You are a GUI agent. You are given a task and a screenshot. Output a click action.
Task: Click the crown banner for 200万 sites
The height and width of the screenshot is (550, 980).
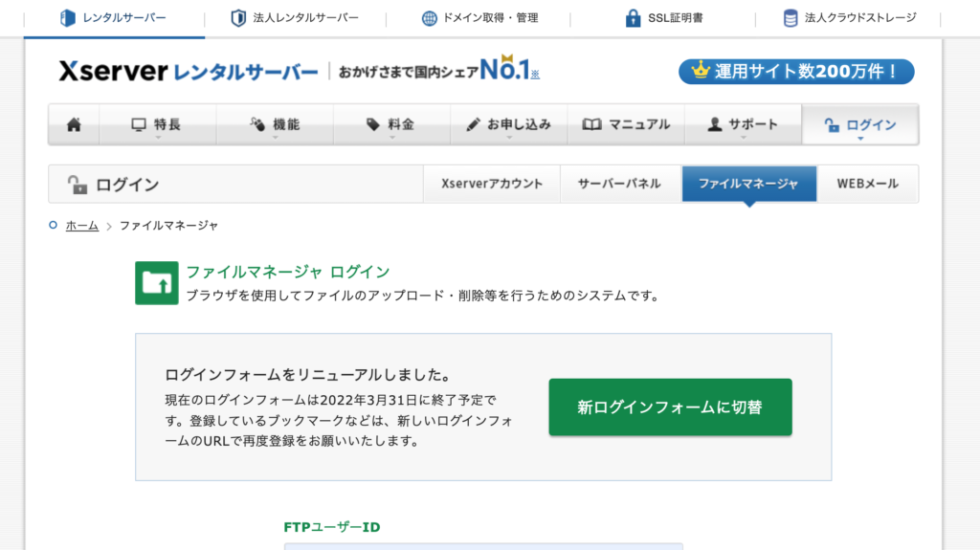(x=796, y=72)
